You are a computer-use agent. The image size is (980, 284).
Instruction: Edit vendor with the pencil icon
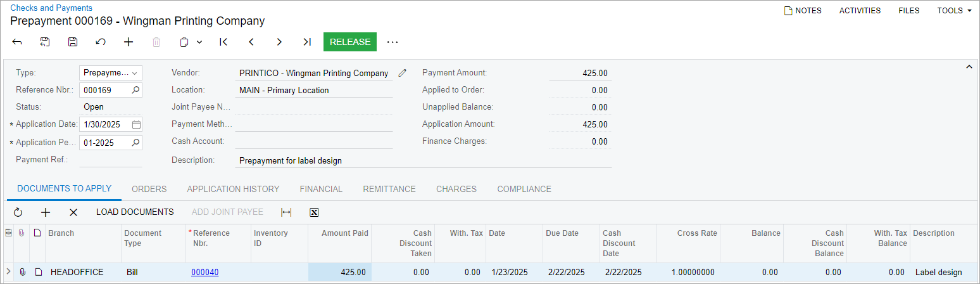402,73
